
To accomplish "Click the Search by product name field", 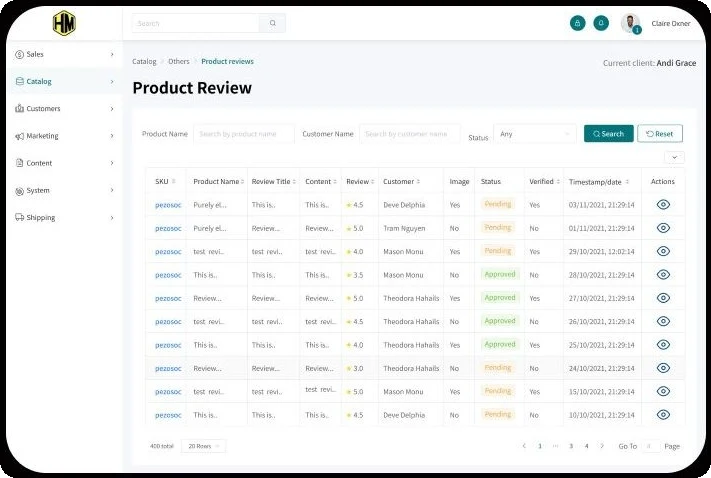I will pyautogui.click(x=244, y=134).
